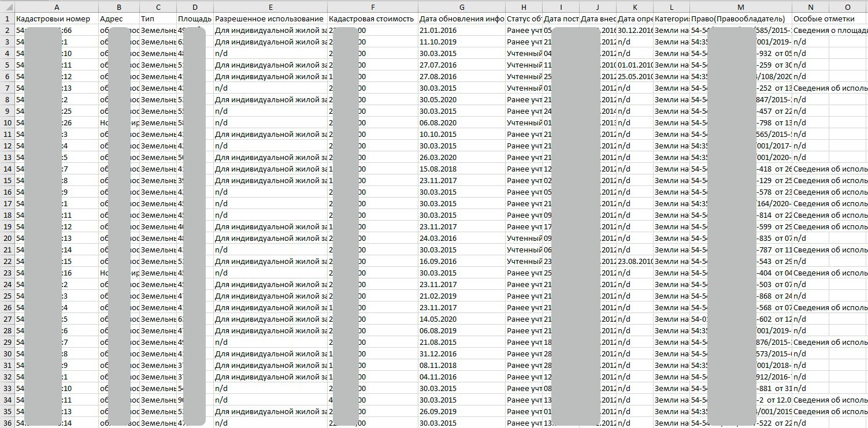
Task: Select column G header
Action: click(x=462, y=6)
